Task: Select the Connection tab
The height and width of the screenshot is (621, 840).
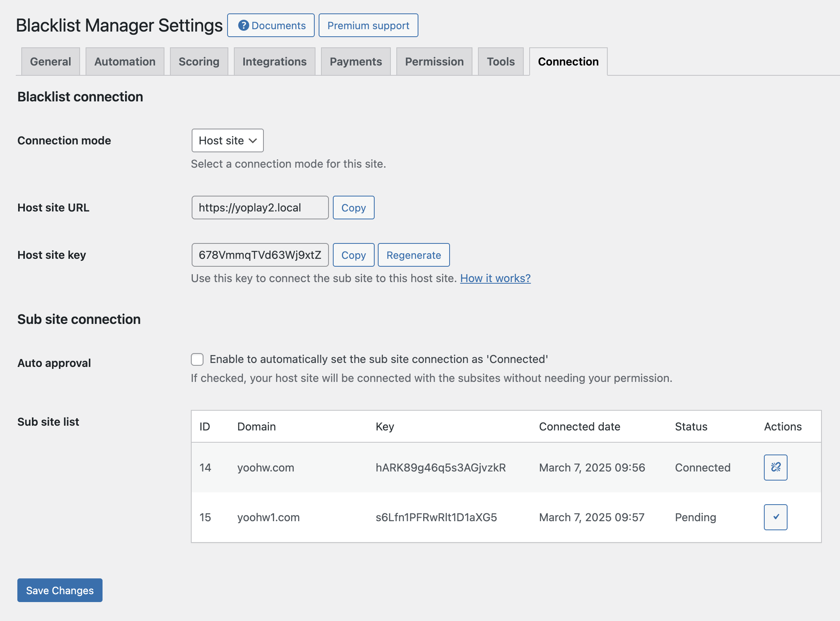Action: 568,62
